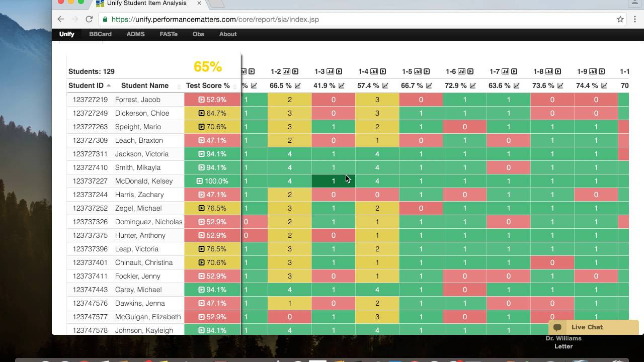Viewport: 644px width, 362px height.
Task: Open the bar chart icon for item 1-7
Action: tap(506, 71)
